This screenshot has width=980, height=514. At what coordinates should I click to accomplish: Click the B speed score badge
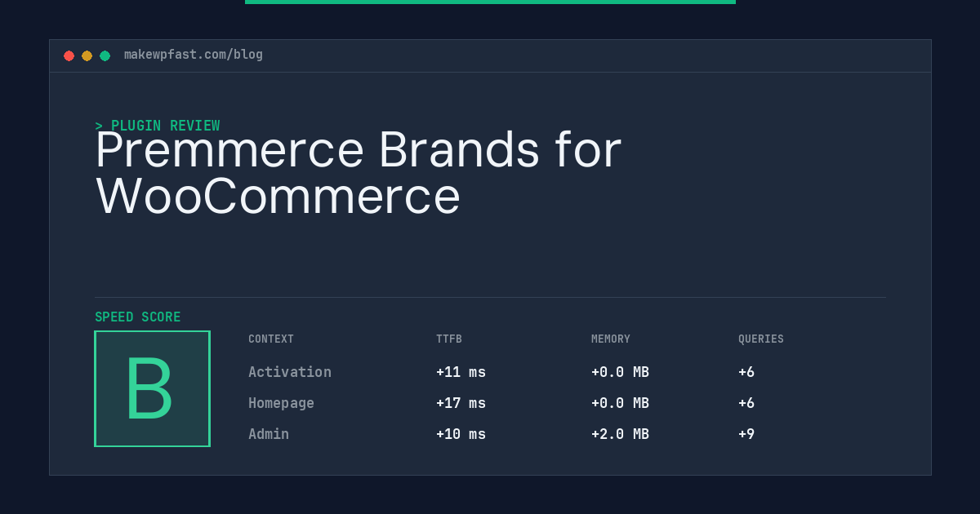point(152,388)
